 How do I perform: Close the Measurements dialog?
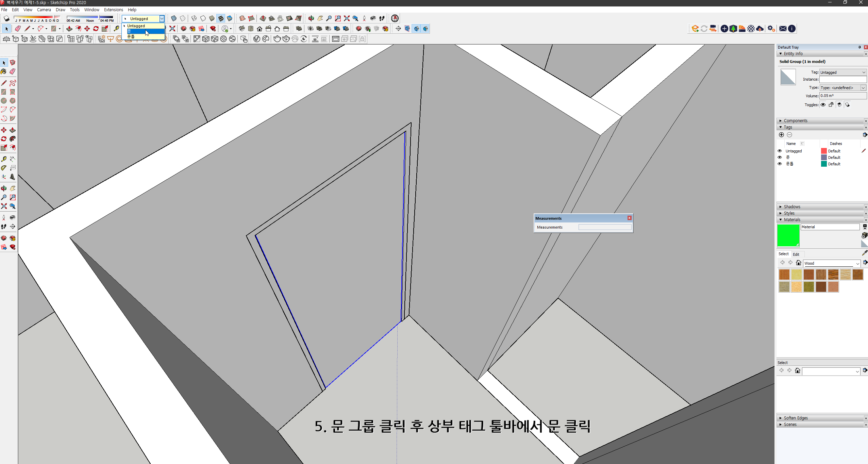[629, 218]
